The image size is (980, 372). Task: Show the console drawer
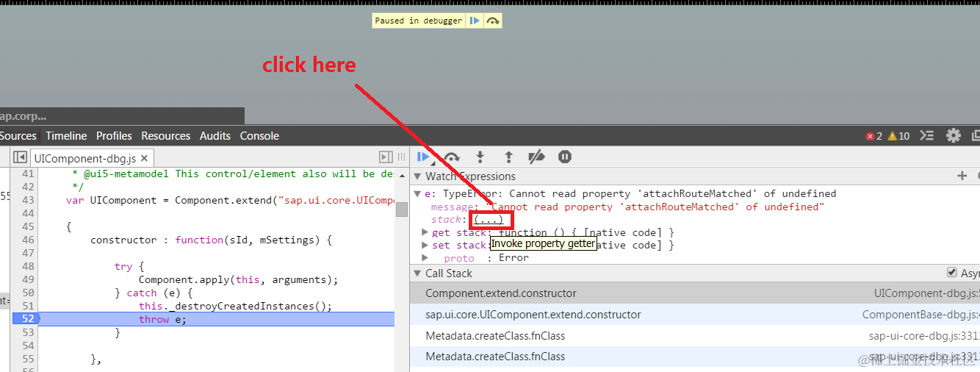927,136
